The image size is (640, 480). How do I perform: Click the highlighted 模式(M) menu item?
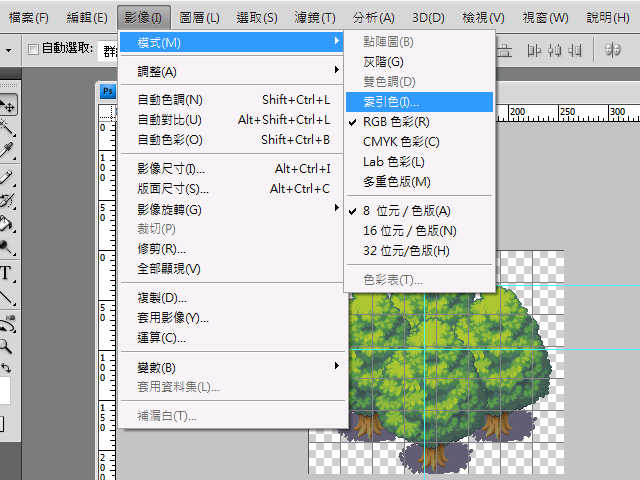point(232,42)
